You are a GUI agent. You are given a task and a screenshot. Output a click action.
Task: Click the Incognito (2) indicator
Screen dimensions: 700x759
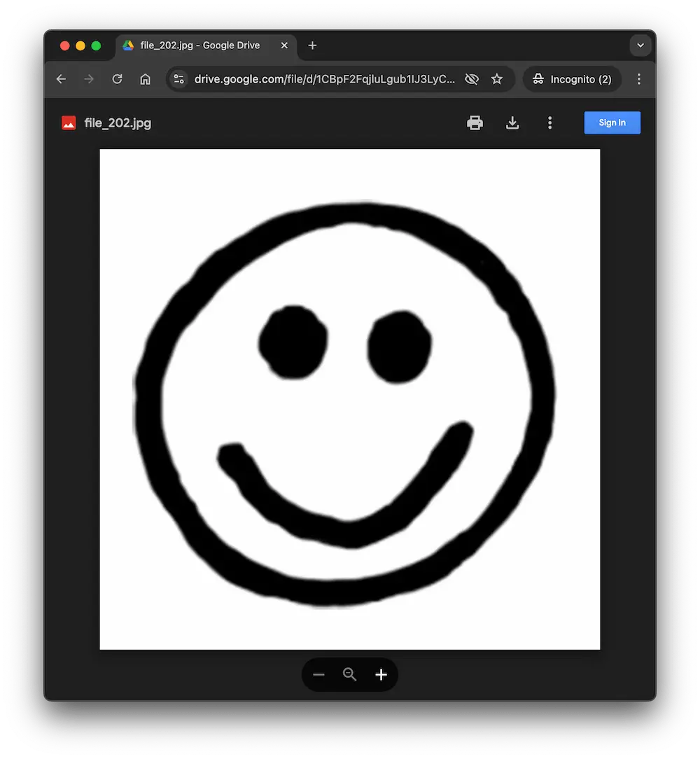(x=572, y=79)
